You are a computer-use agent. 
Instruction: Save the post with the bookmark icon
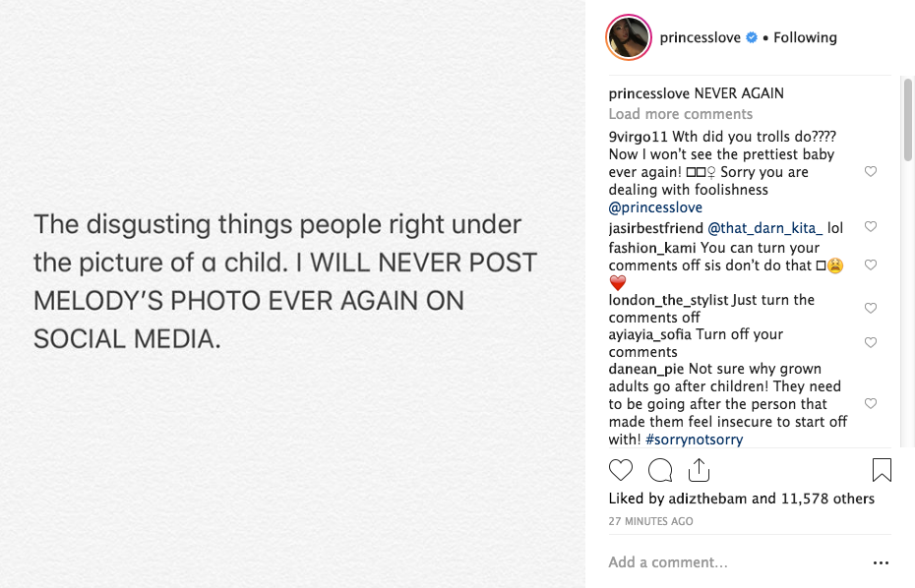click(x=882, y=469)
